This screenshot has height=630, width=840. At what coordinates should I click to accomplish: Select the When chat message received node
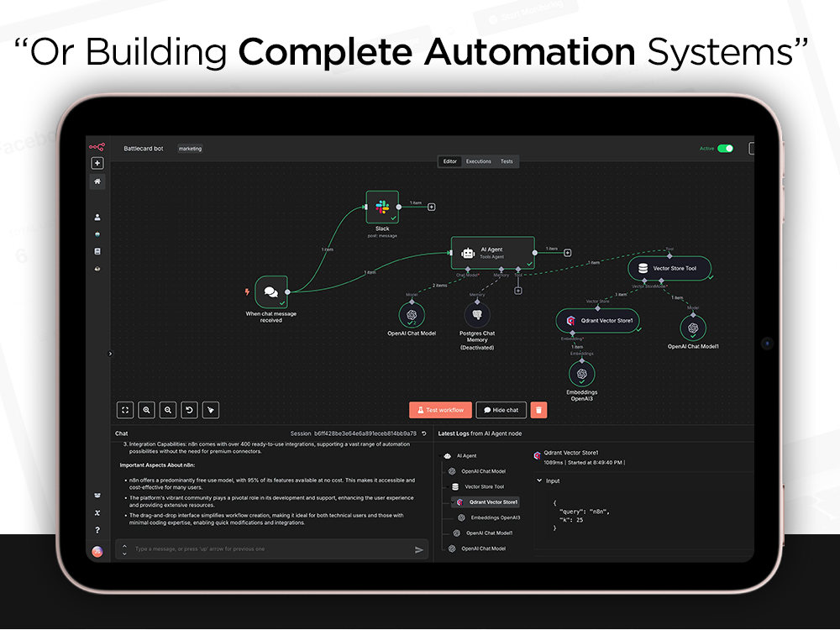(x=271, y=292)
